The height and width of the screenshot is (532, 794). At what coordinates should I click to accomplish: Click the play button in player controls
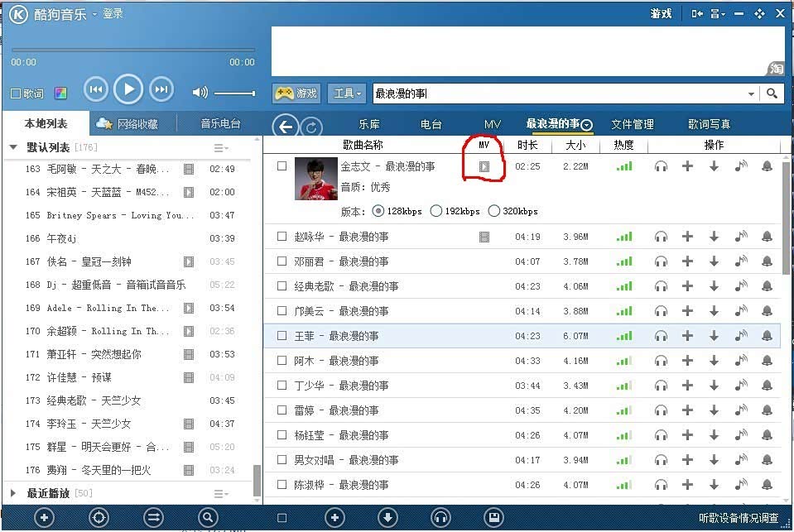[128, 89]
